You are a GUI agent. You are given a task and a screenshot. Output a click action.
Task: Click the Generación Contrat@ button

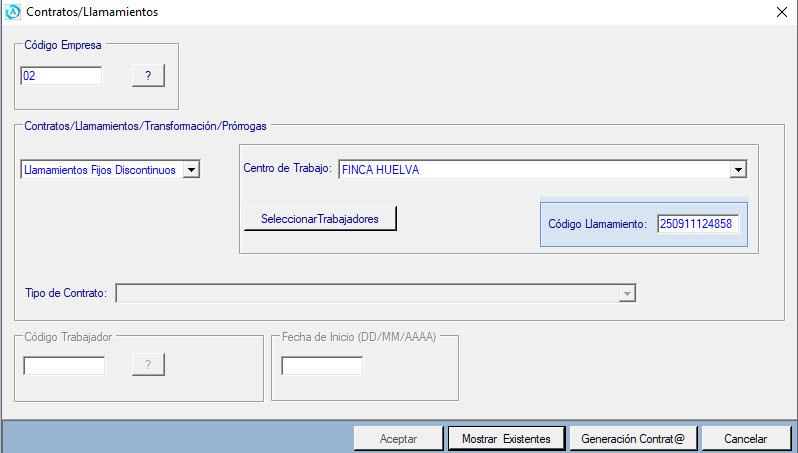(x=632, y=439)
